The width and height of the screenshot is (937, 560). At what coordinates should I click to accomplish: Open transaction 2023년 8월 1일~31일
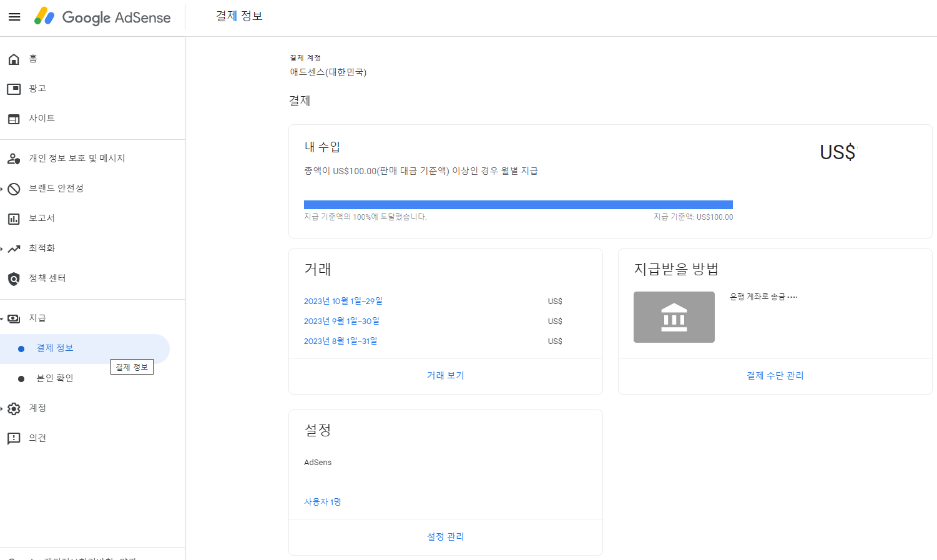(340, 341)
